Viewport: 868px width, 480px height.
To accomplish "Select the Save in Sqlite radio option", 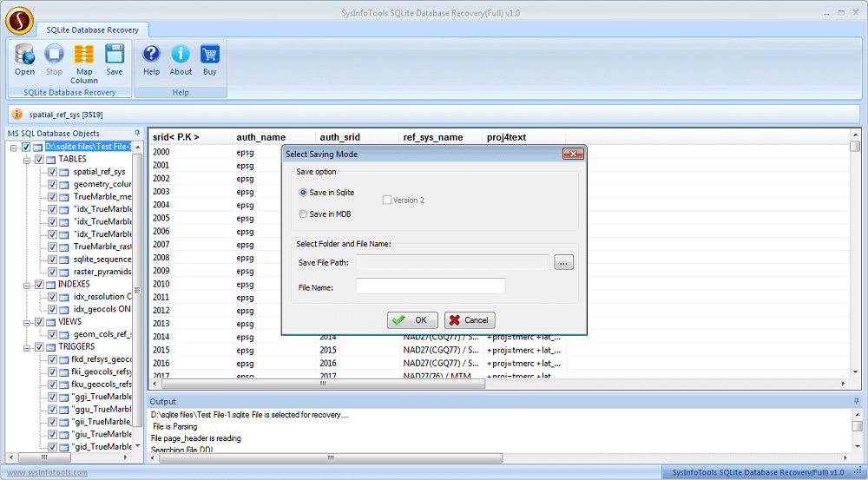I will [303, 193].
